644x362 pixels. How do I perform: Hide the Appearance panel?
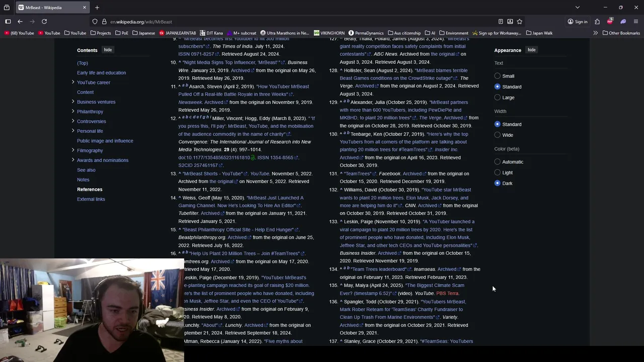pos(531,50)
